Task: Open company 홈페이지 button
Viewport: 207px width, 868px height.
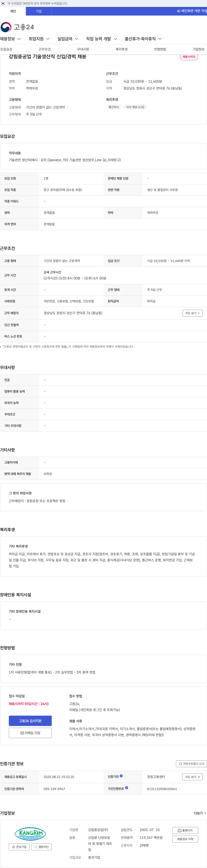Action: [185, 831]
